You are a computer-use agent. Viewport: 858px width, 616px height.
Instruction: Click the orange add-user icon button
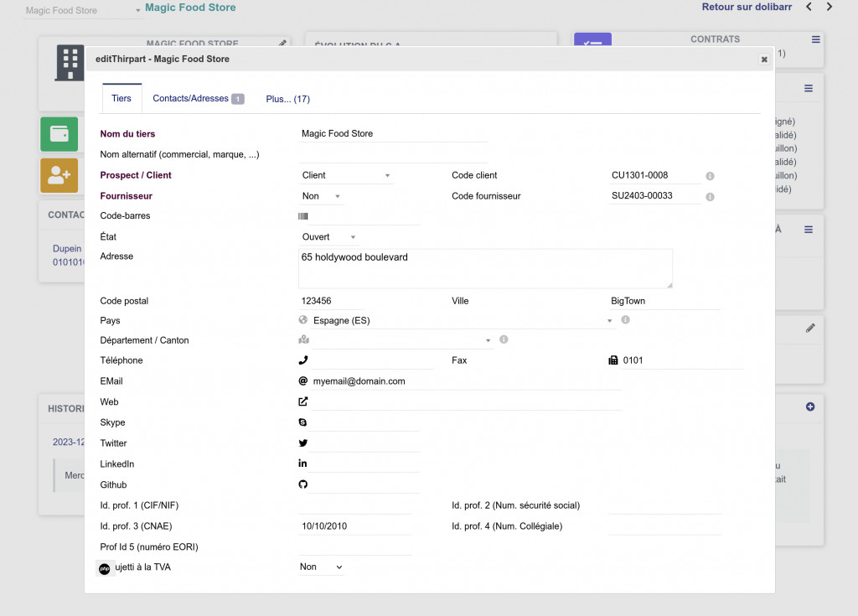click(x=59, y=175)
